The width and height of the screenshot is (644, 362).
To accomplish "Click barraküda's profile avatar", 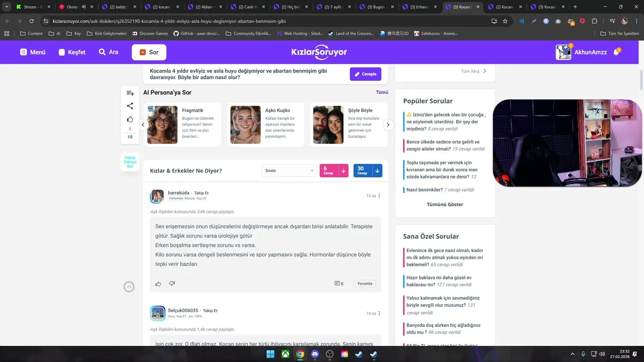I will tap(157, 196).
